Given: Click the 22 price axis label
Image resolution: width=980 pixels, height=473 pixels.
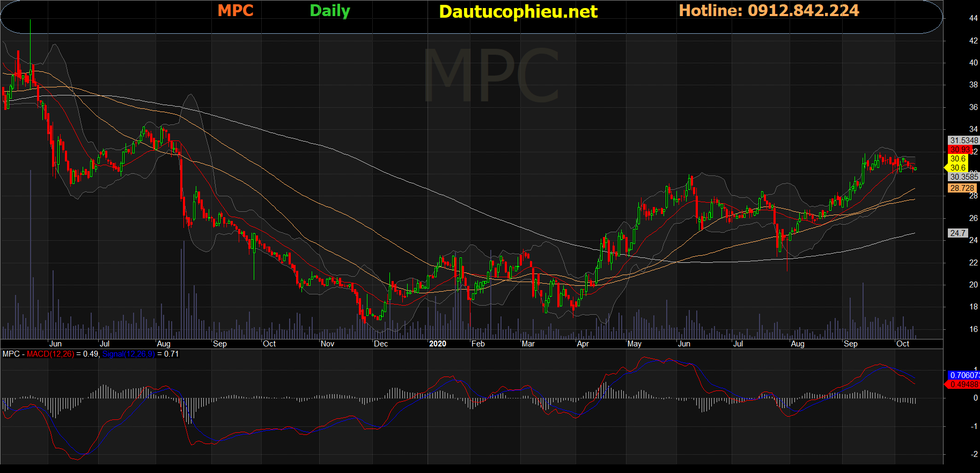Looking at the screenshot, I should pyautogui.click(x=974, y=263).
